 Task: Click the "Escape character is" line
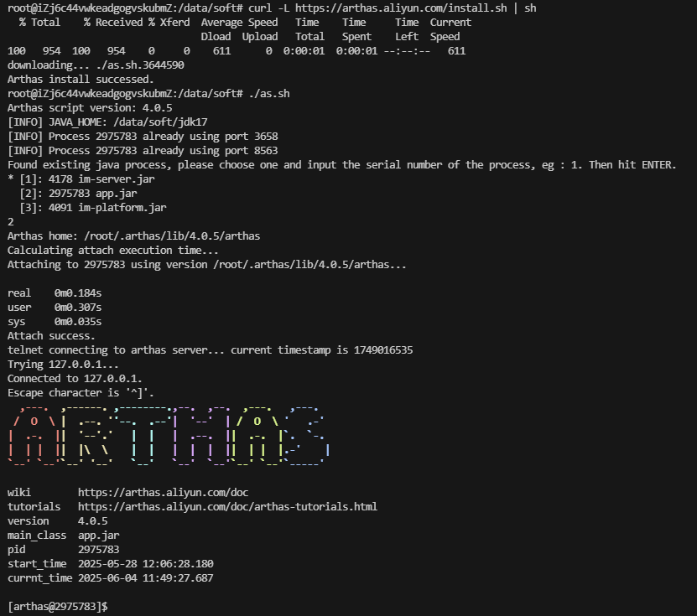click(x=81, y=392)
